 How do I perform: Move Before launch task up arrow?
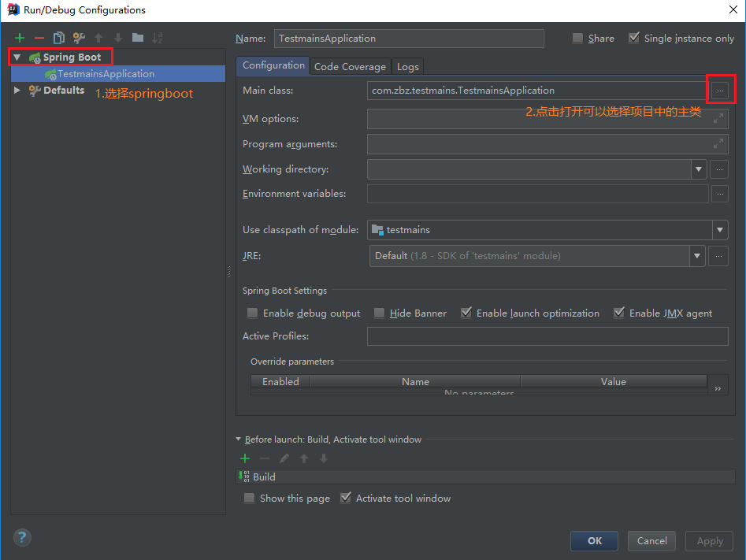pos(304,458)
